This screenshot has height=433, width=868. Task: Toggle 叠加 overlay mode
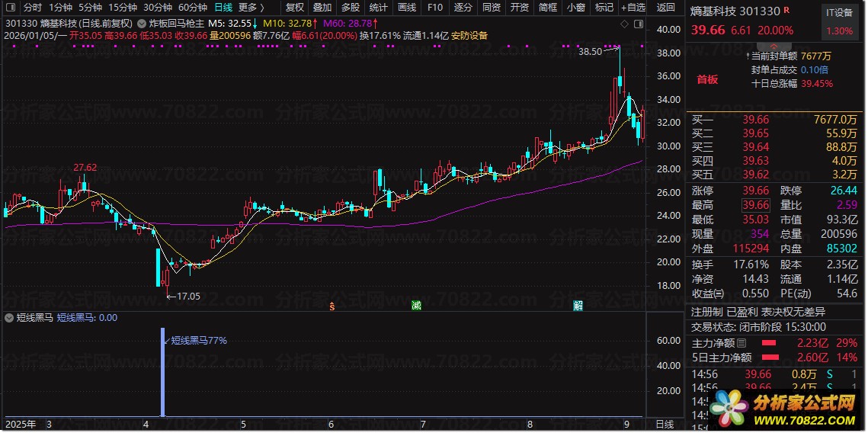click(322, 8)
